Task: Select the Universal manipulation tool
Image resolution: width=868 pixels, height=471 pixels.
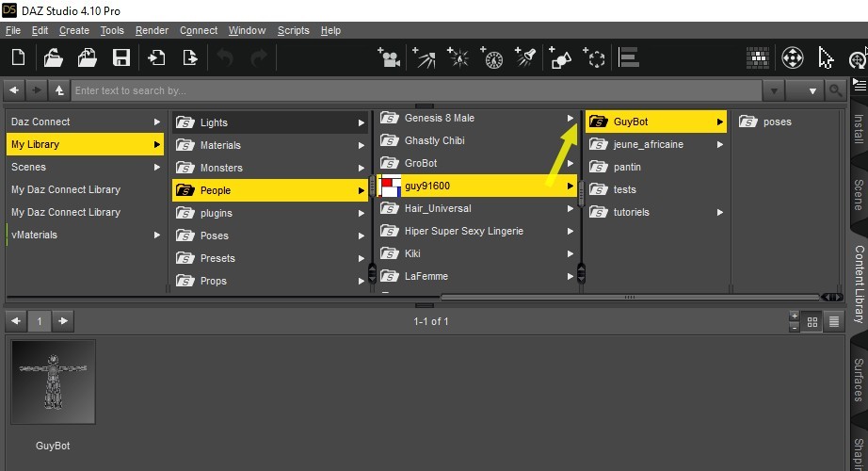Action: [792, 57]
